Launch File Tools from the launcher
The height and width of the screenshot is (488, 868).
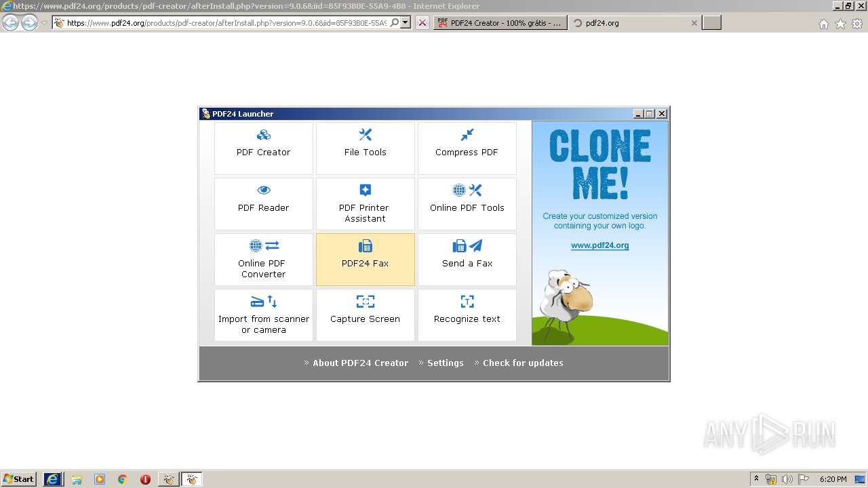coord(366,148)
